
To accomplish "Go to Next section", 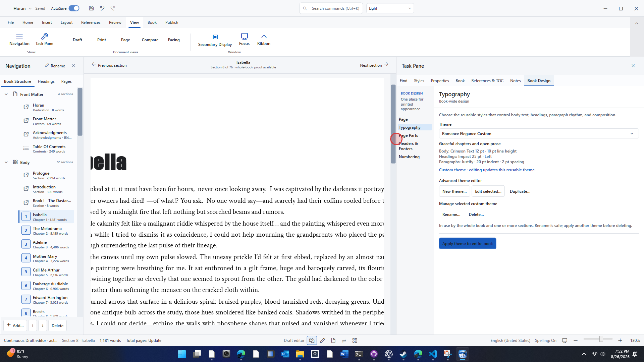I will pyautogui.click(x=374, y=65).
